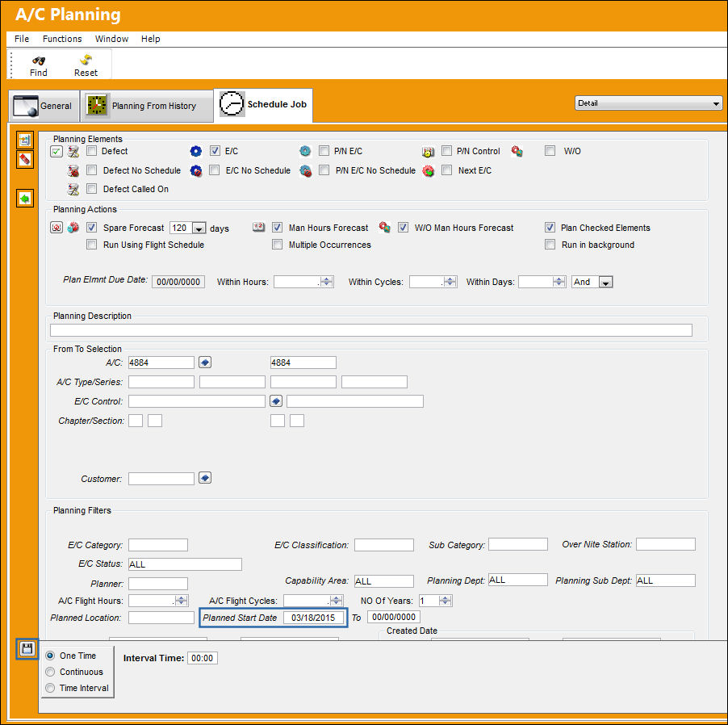Enable the Defect checkbox
Image resolution: width=728 pixels, height=725 pixels.
(x=92, y=151)
